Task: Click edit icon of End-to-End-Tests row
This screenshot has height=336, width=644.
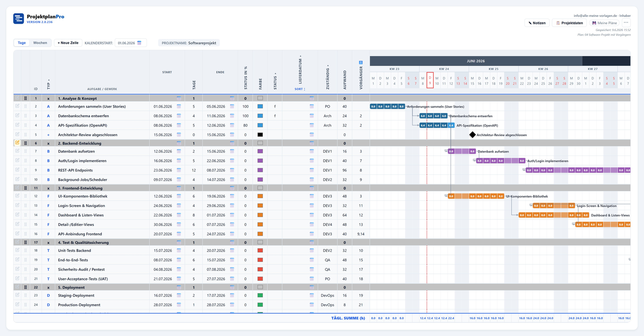Action: tap(17, 259)
